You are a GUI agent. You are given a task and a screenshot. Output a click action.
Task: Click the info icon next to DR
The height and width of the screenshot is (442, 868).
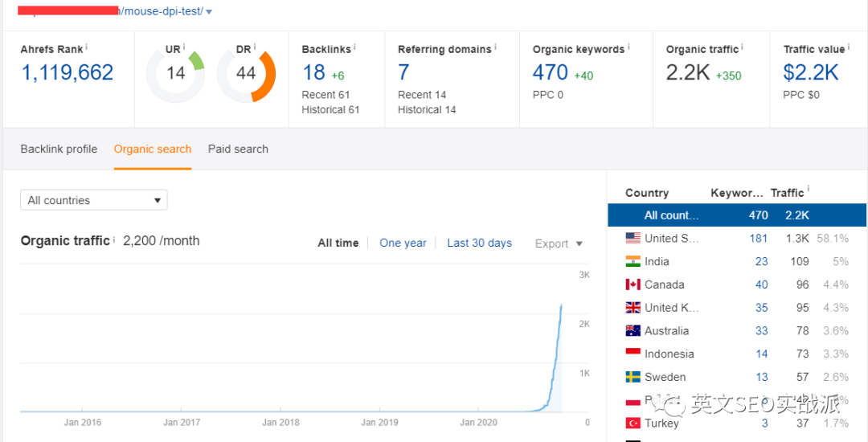[x=255, y=47]
